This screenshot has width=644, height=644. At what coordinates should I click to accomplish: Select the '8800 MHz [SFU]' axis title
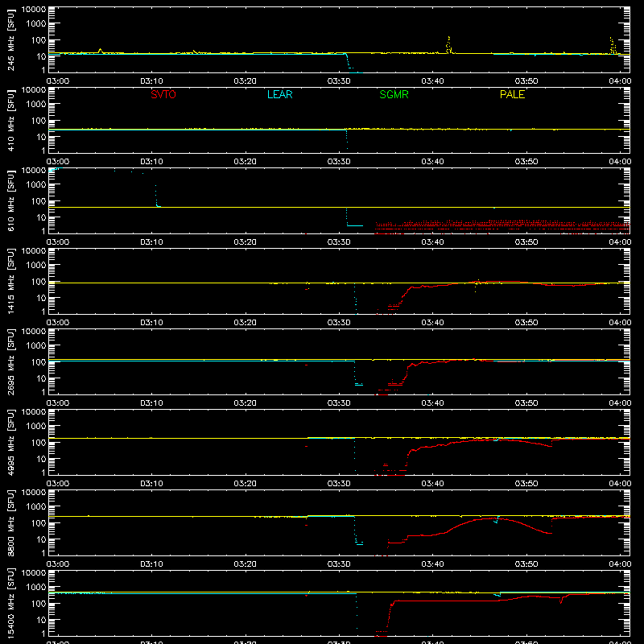[x=10, y=522]
